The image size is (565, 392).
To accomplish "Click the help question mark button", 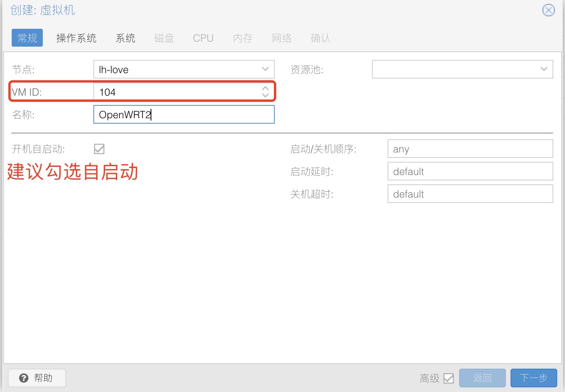I will [37, 378].
